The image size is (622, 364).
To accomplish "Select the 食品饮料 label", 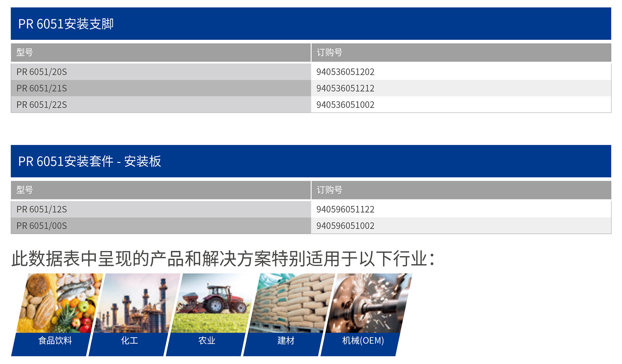I will point(55,341).
